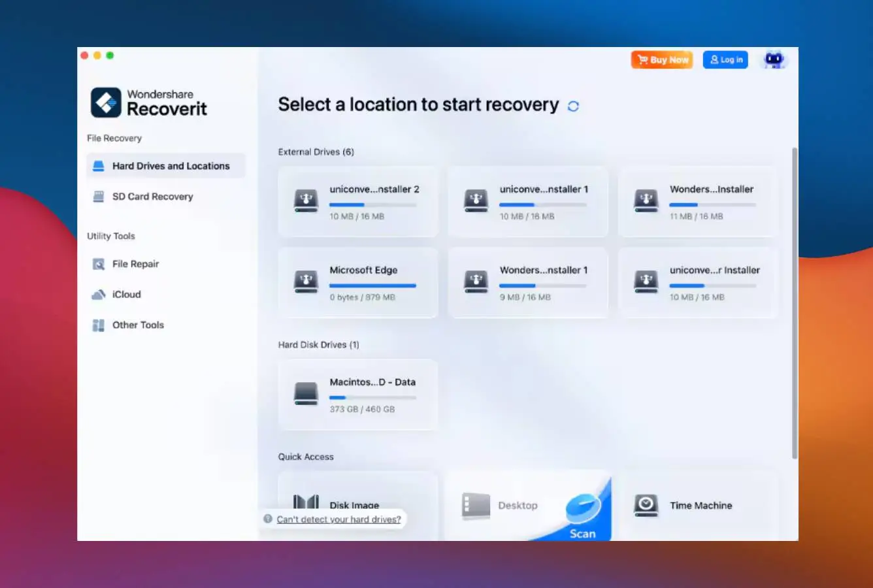Click the drive icon of Wonders...nstaller 1
Image resolution: width=873 pixels, height=588 pixels.
[x=476, y=282]
